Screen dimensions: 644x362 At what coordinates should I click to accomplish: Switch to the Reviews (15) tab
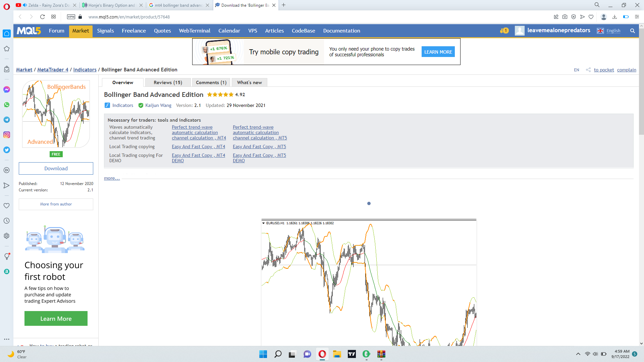[168, 82]
